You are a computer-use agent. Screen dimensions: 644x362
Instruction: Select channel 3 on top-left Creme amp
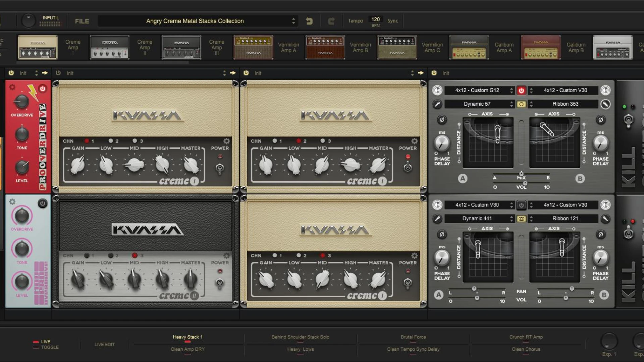click(x=135, y=141)
